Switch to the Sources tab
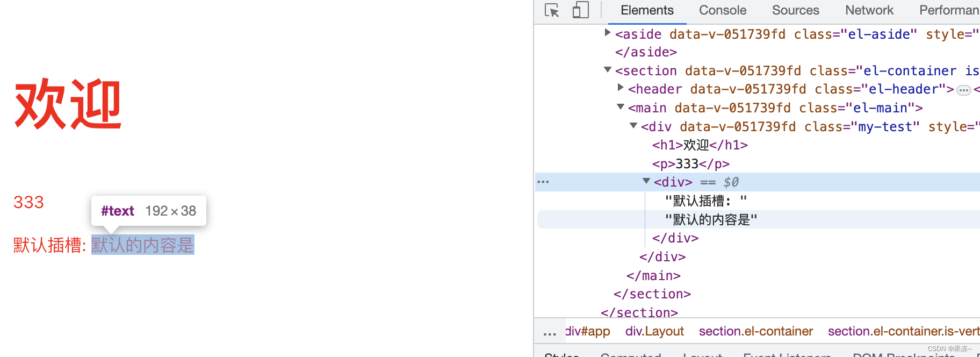Viewport: 980px width, 357px height. click(795, 10)
